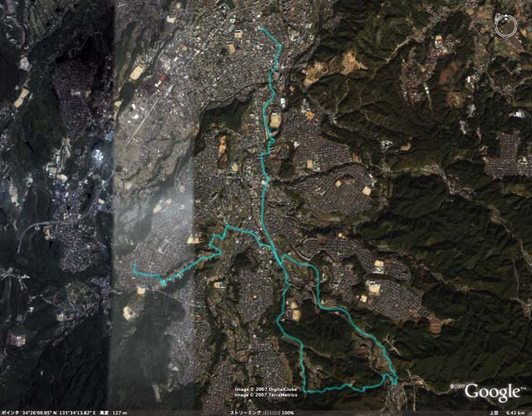
Task: Click the northern start of the cyan route
Action: [x=263, y=29]
